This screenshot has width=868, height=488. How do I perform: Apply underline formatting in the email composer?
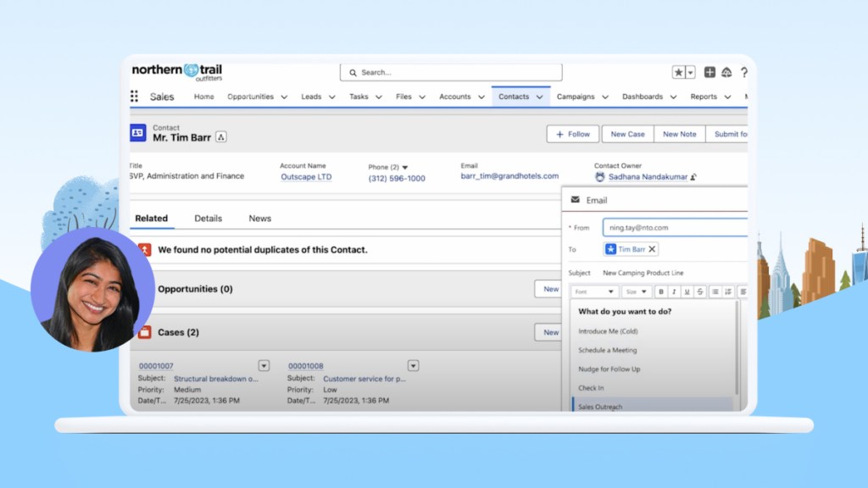click(688, 291)
